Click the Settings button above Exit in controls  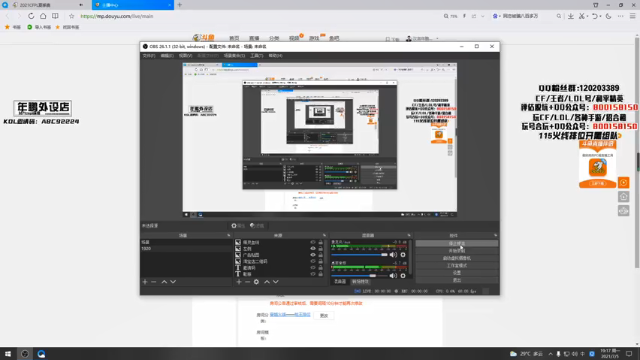click(457, 273)
